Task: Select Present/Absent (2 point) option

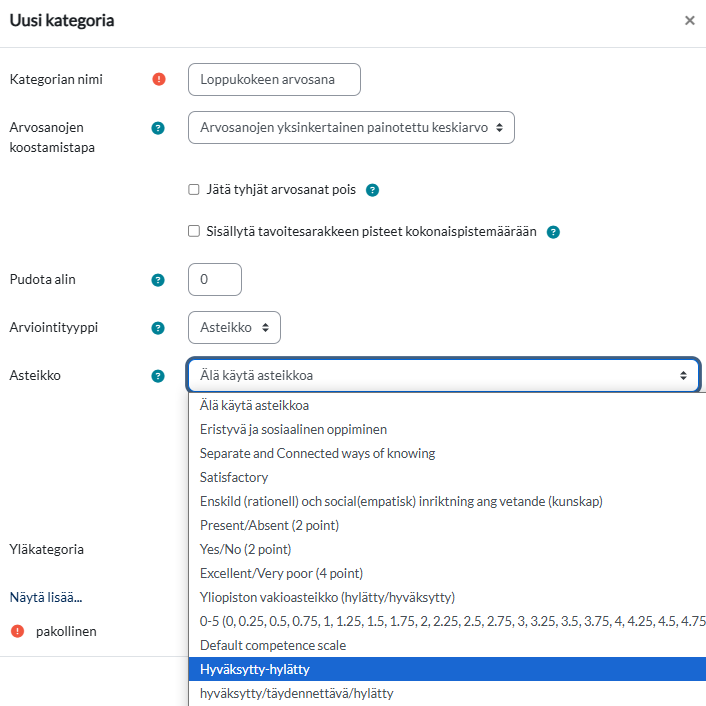Action: (x=269, y=525)
